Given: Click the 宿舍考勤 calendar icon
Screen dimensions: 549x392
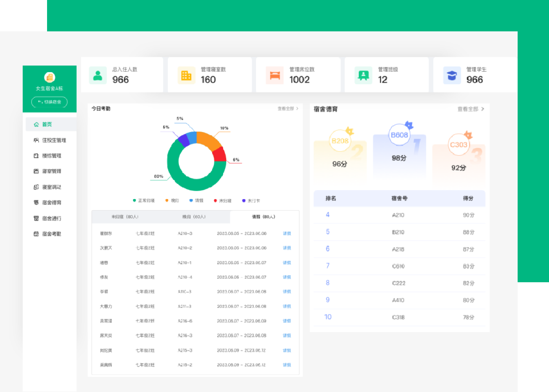Looking at the screenshot, I should [36, 234].
